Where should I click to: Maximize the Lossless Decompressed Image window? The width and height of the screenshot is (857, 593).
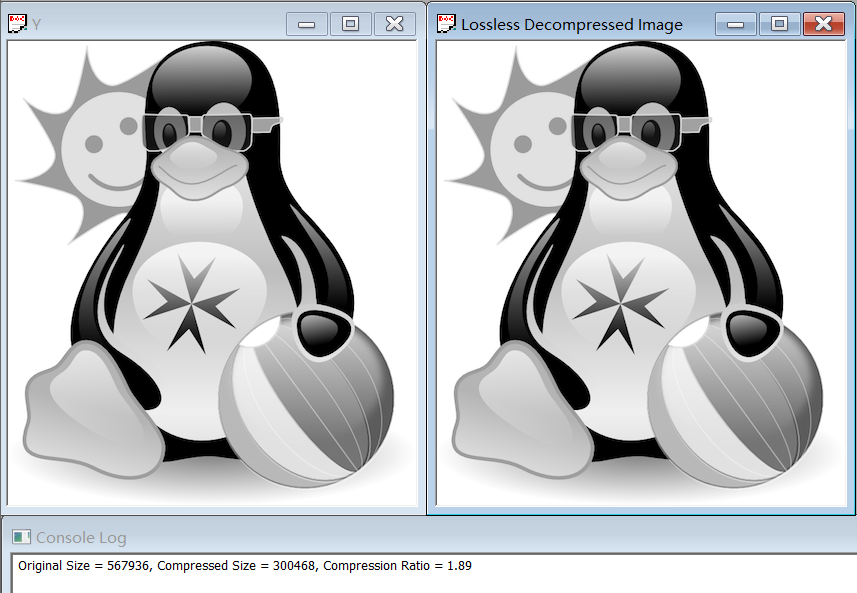coord(779,24)
